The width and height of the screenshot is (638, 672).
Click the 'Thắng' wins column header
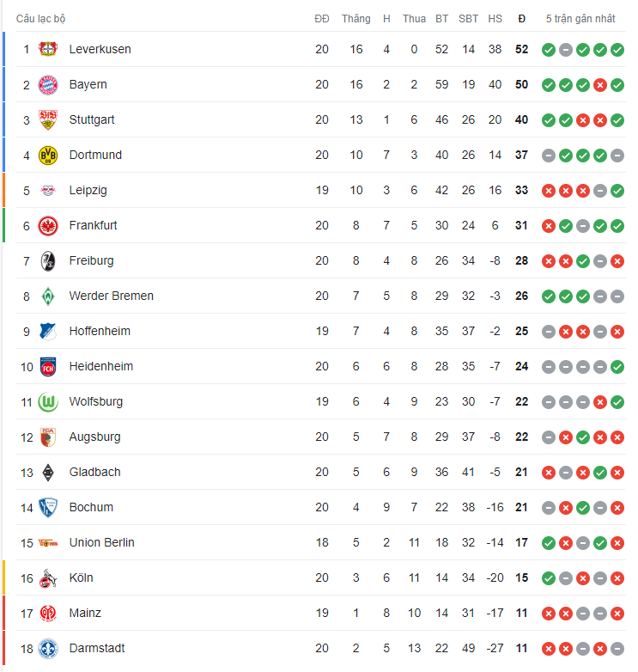pyautogui.click(x=355, y=19)
